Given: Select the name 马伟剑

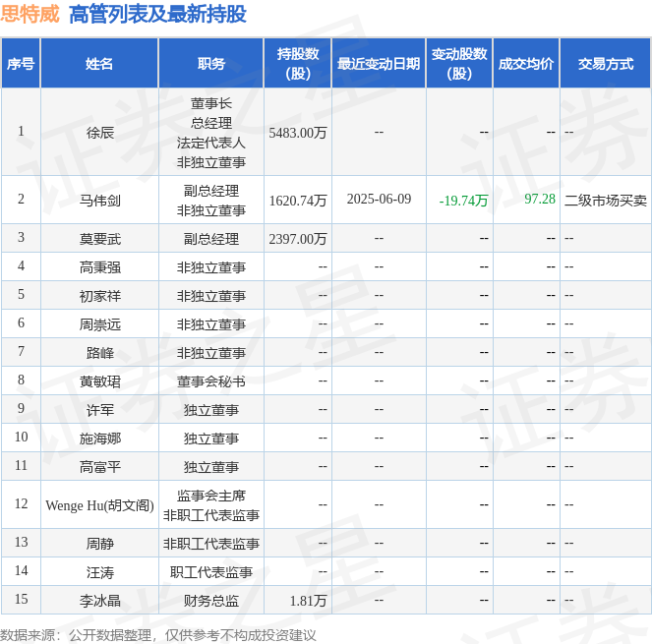Looking at the screenshot, I should point(99,201).
